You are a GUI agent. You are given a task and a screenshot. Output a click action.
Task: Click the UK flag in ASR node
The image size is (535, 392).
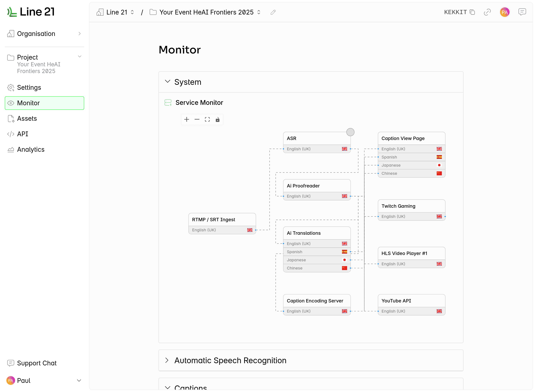tap(344, 149)
